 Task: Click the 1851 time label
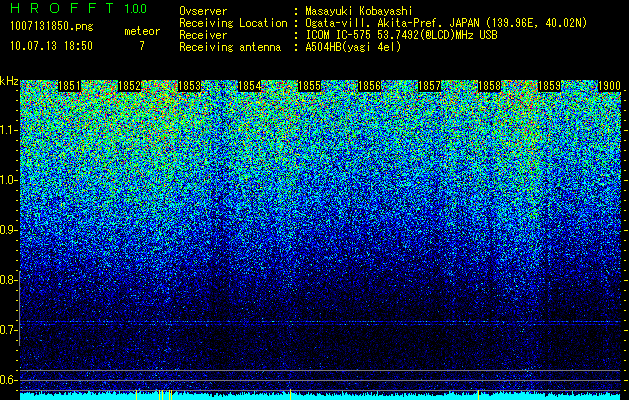(69, 86)
